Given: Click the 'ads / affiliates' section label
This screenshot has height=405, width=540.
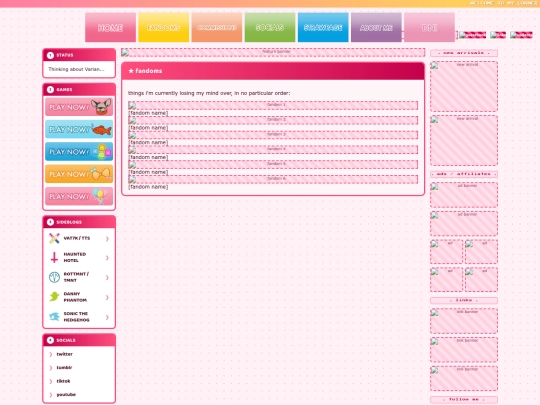Looking at the screenshot, I should pos(464,174).
